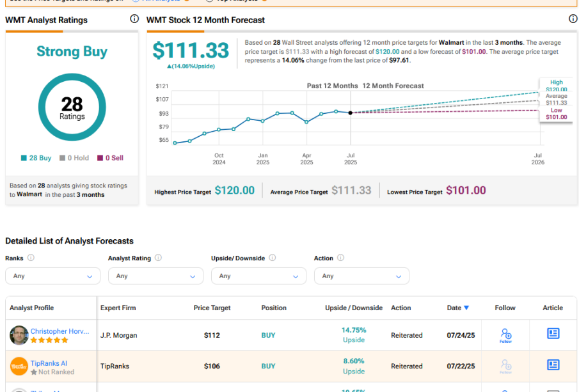Show info tooltip next to Action filter
The height and width of the screenshot is (392, 579).
(341, 258)
